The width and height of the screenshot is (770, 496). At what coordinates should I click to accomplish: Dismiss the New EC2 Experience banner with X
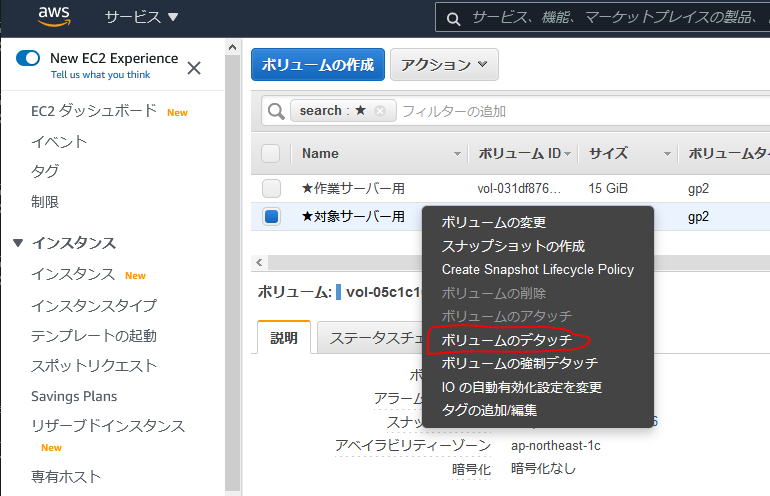(194, 68)
